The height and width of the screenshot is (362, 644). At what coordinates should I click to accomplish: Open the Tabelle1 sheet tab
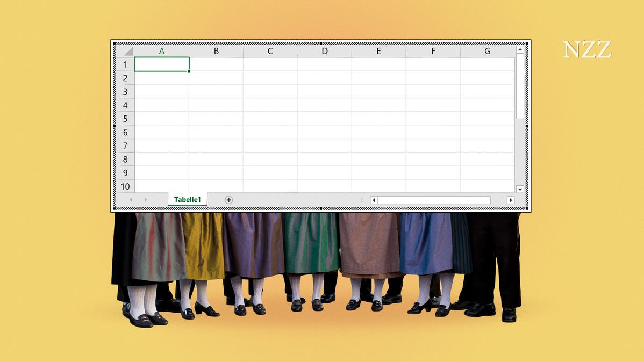click(x=187, y=200)
